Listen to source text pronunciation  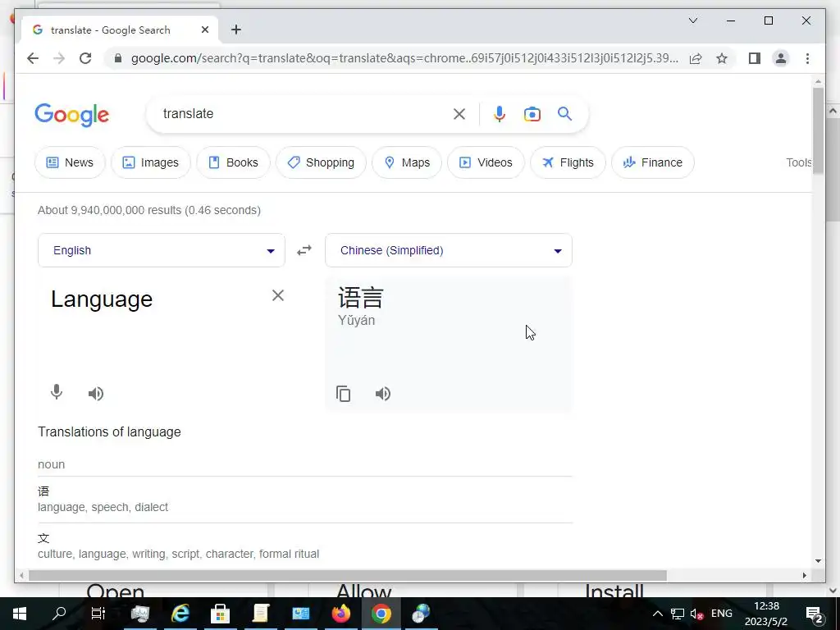96,394
